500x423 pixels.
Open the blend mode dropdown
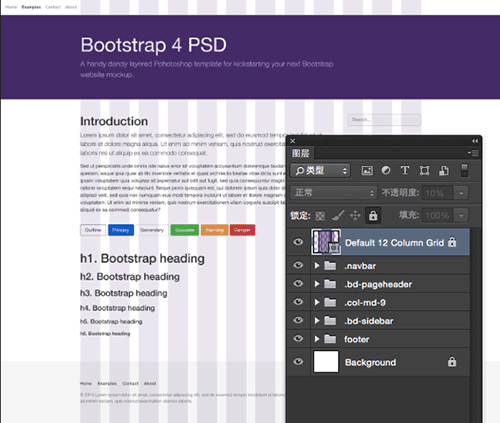tap(333, 193)
